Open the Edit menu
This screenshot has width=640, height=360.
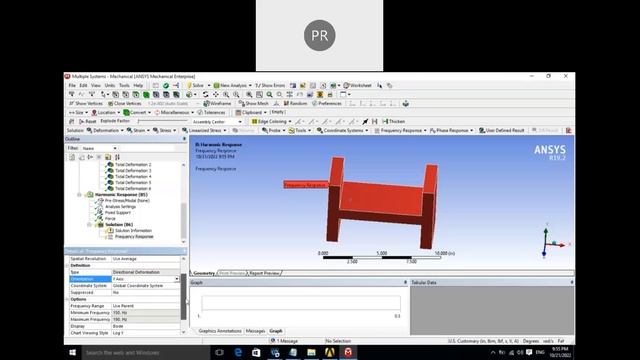click(83, 85)
